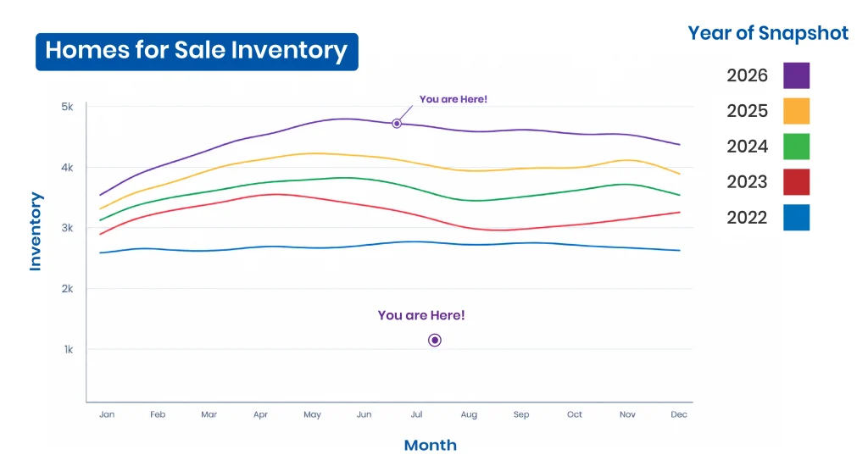868x466 pixels.
Task: Click the orange 2025 legend swatch
Action: click(796, 111)
